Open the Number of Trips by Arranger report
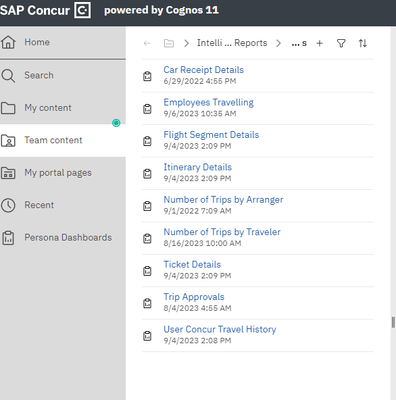 [223, 200]
